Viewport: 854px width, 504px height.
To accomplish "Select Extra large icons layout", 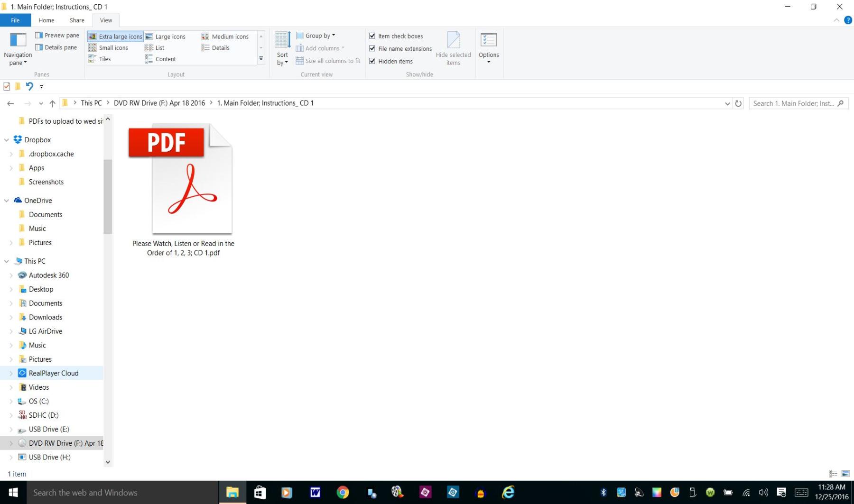I will coord(115,37).
